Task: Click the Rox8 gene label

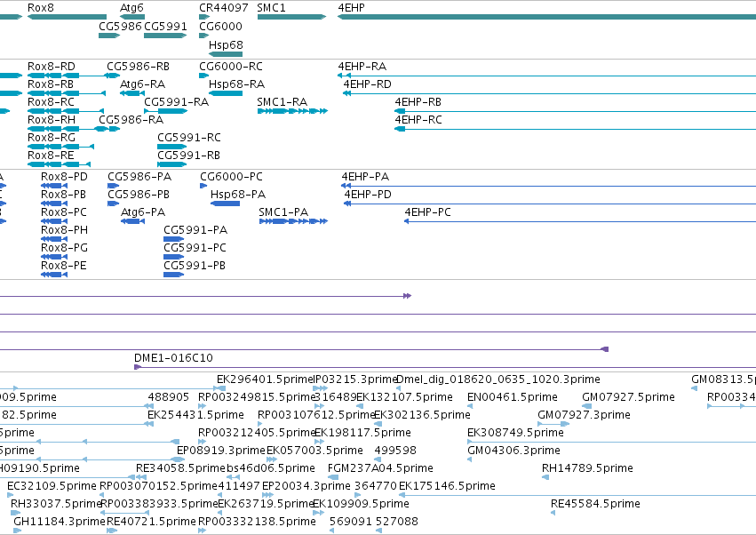Action: (x=41, y=8)
